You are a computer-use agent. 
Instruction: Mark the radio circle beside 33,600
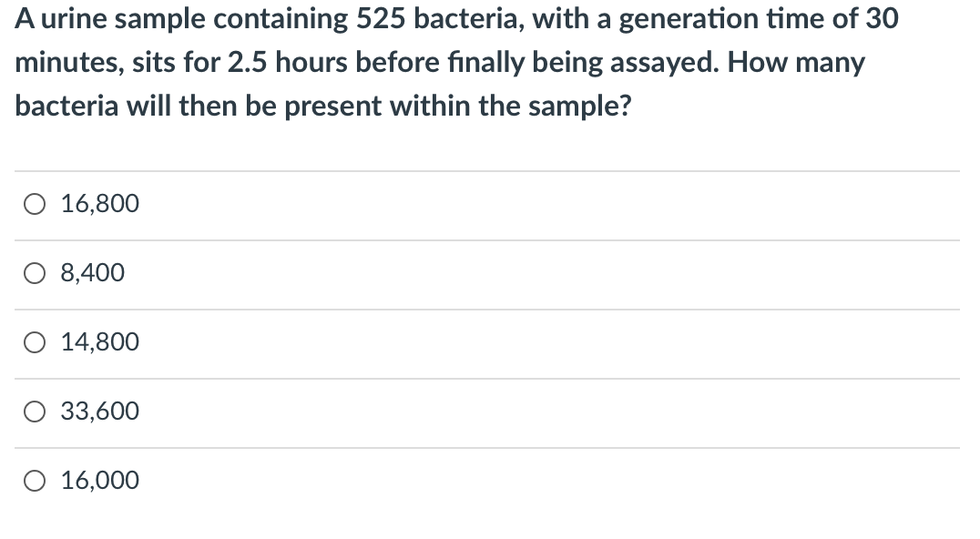[35, 412]
